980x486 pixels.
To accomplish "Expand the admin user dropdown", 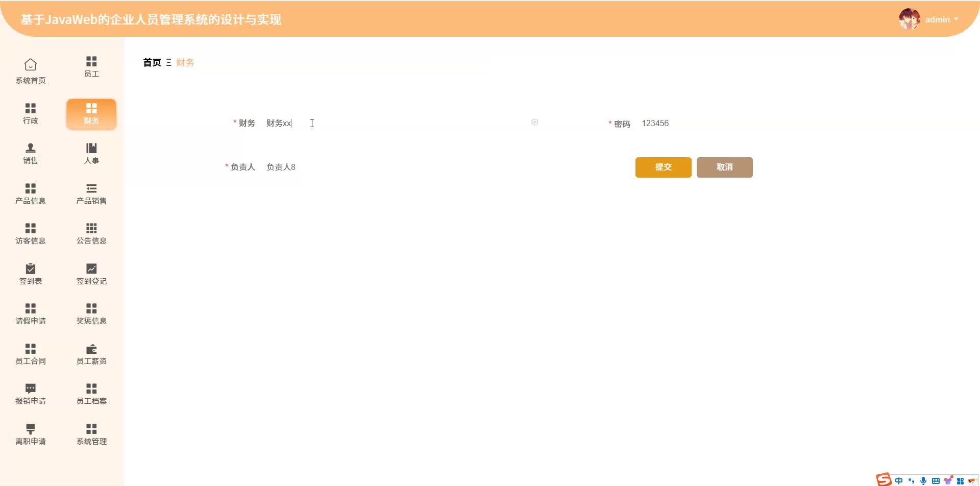I will [956, 19].
